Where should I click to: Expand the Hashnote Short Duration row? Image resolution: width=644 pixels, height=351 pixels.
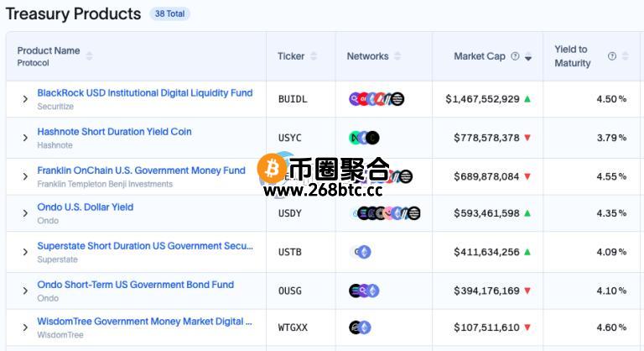(x=25, y=138)
